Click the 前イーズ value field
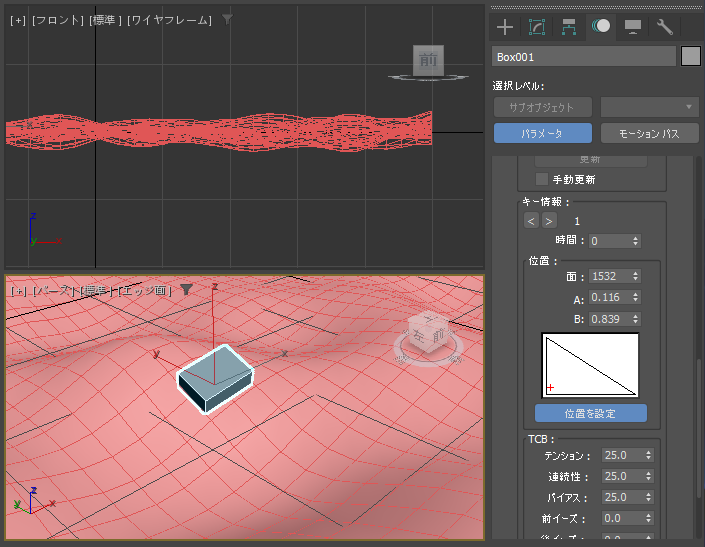This screenshot has width=705, height=547. [x=622, y=518]
